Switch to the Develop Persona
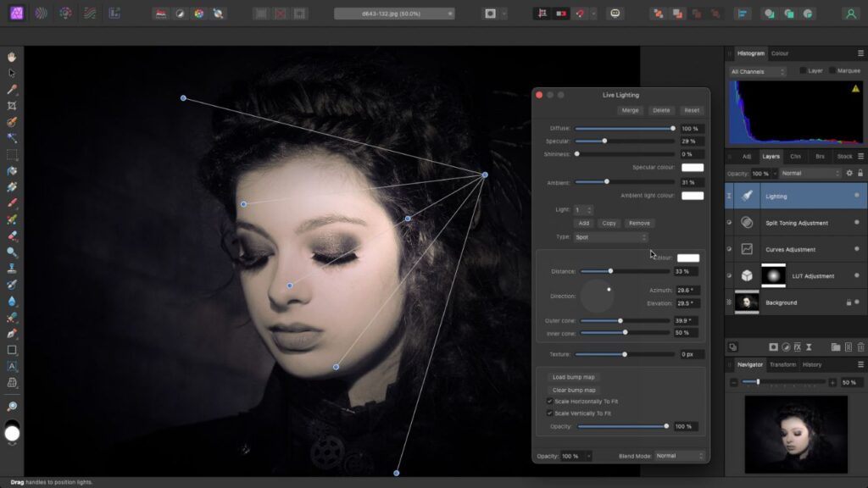Screen dimensions: 868x488 (65, 14)
